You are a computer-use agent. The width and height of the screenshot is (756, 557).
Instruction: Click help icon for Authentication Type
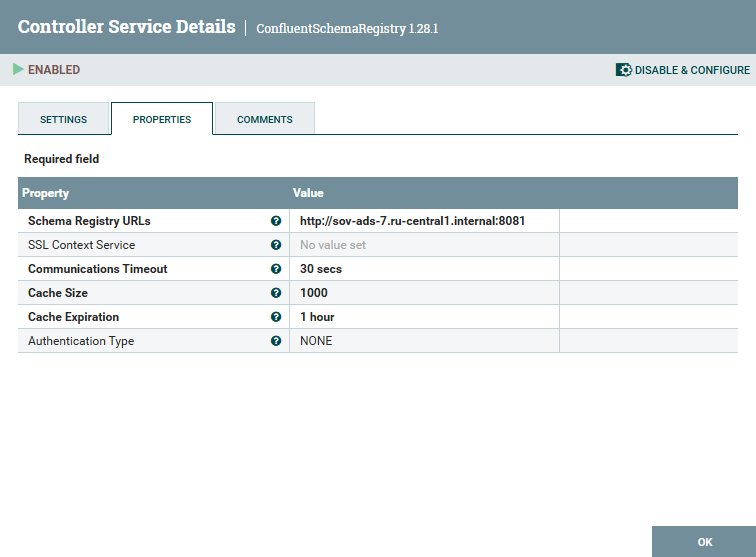pyautogui.click(x=276, y=341)
